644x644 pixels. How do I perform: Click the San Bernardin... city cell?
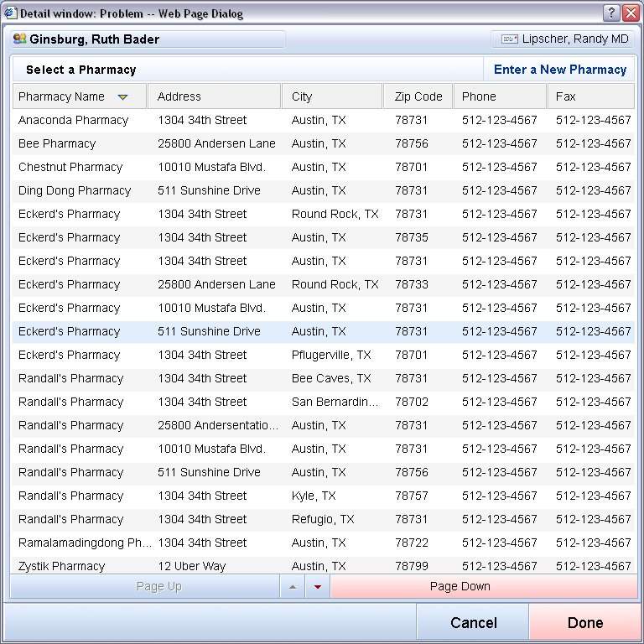335,402
